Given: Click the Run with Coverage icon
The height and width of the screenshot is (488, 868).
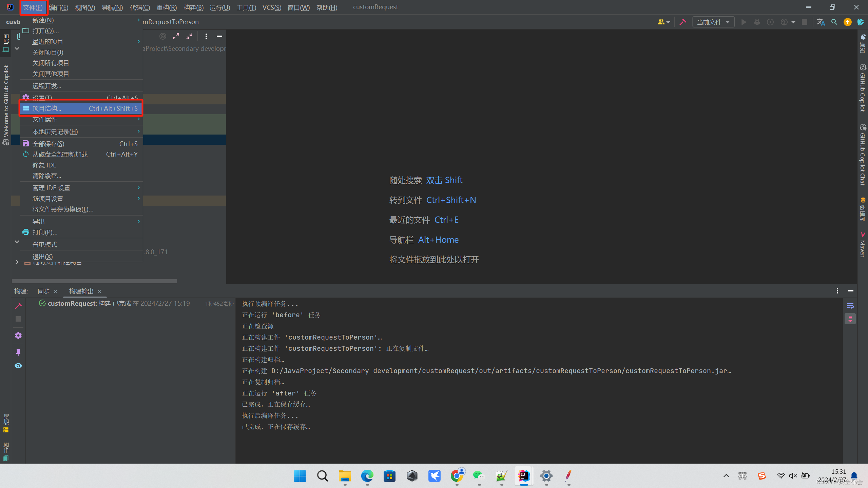Looking at the screenshot, I should click(770, 22).
